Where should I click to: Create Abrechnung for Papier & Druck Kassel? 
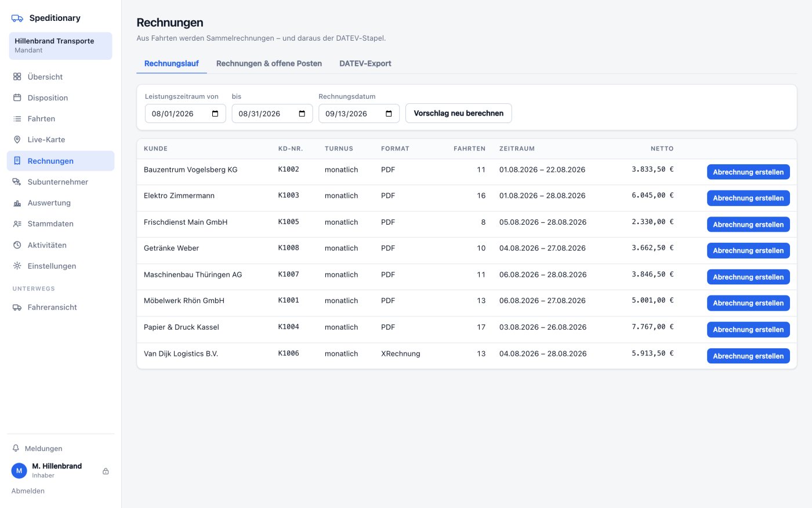[748, 330]
